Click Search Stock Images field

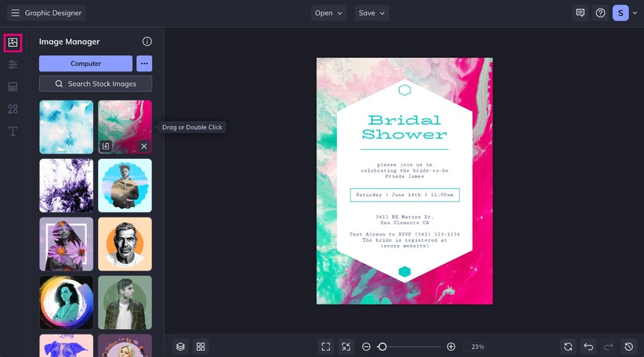point(96,84)
